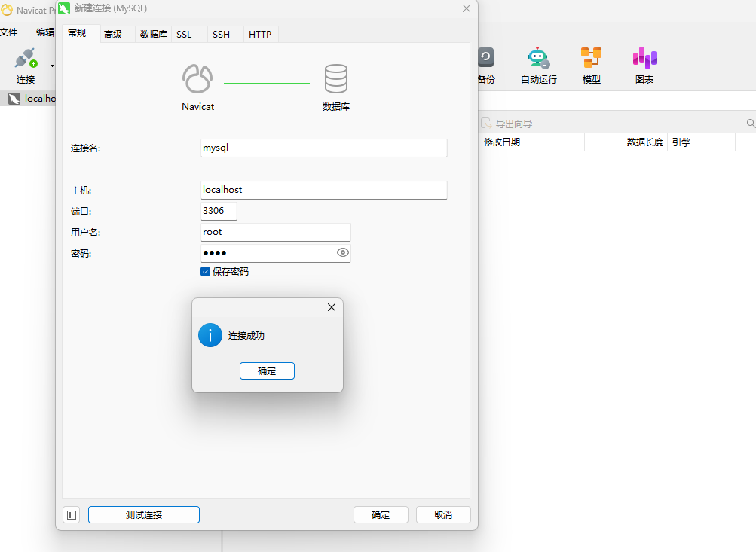Click the username field containing root
Viewport: 756px width, 552px height.
(276, 232)
